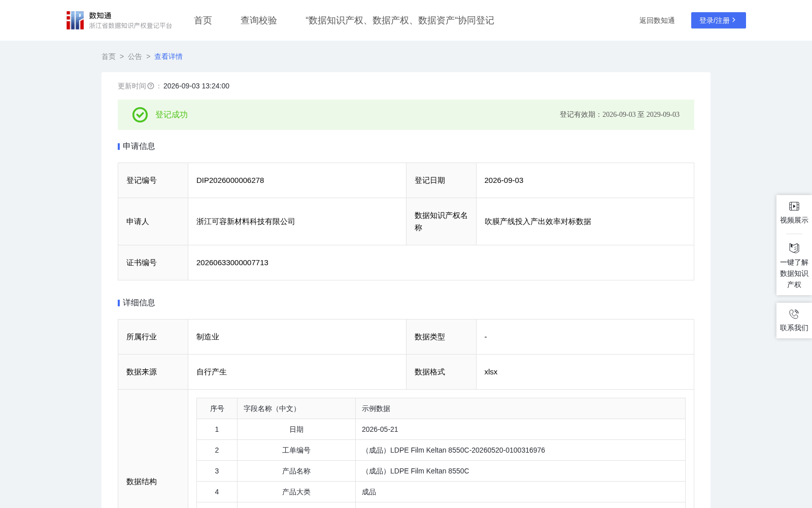Click the 数知通 logo icon

point(75,20)
